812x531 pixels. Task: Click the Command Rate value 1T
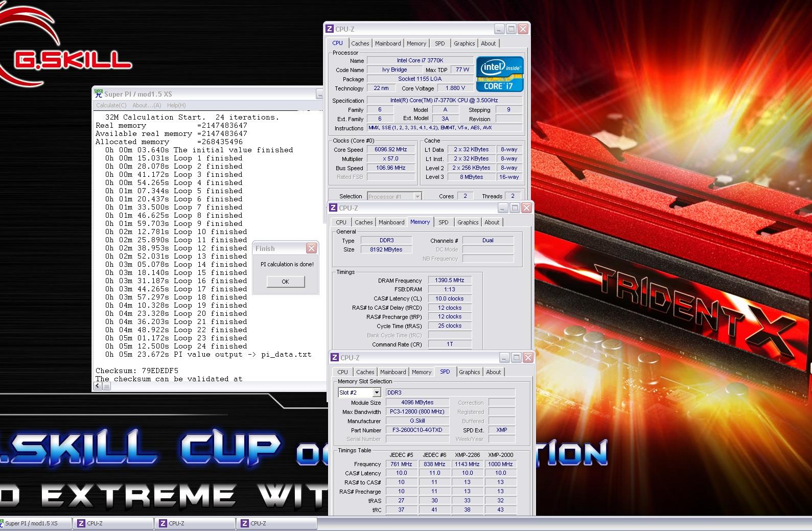[450, 344]
